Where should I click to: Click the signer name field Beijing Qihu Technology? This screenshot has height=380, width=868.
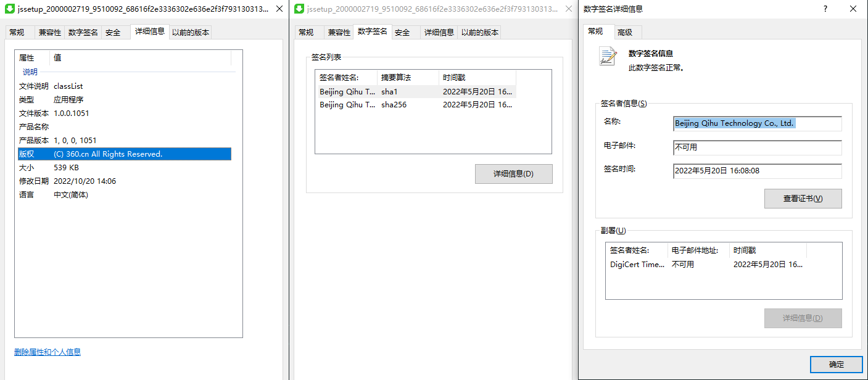tap(757, 123)
